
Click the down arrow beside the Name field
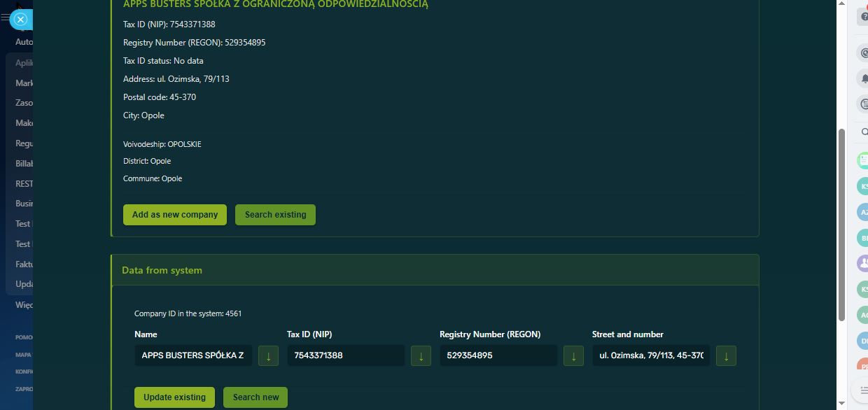click(267, 355)
